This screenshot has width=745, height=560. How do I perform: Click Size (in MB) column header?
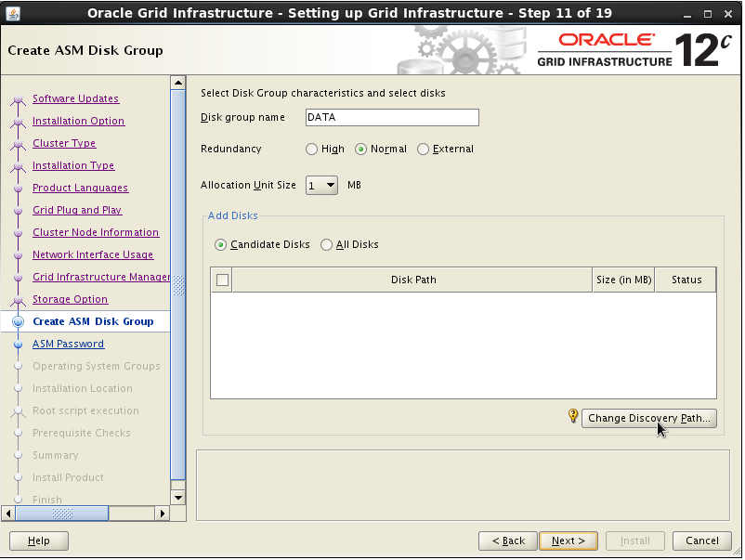coord(623,280)
